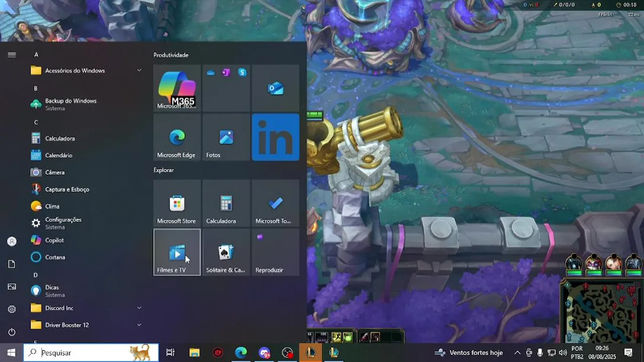Open network settings tray icon
The image size is (644, 362).
click(x=551, y=352)
